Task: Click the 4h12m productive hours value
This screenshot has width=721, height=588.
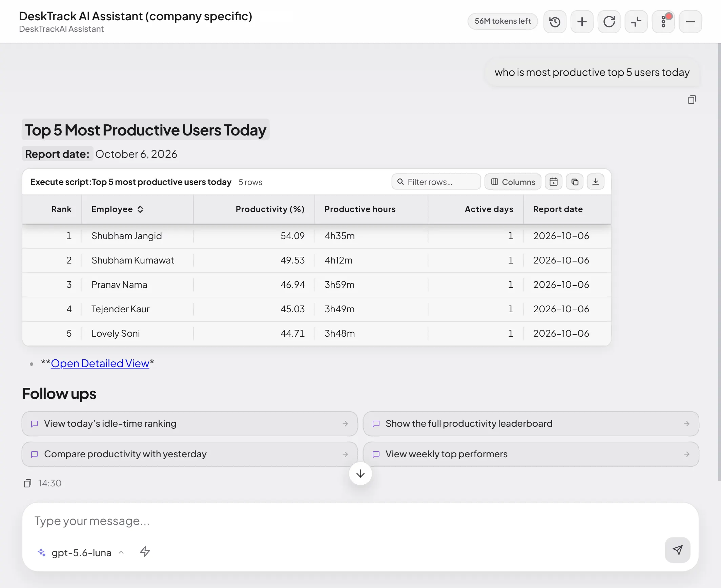Action: (338, 260)
